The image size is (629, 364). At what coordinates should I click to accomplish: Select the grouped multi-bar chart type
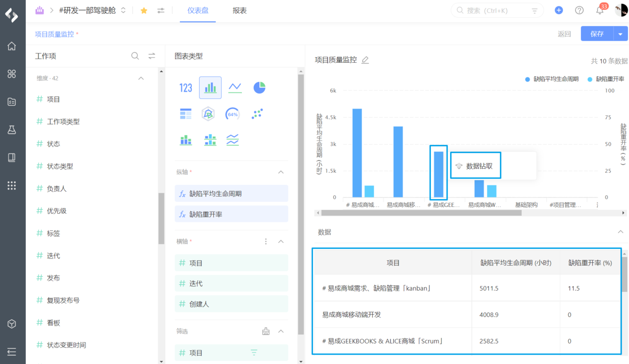[210, 139]
